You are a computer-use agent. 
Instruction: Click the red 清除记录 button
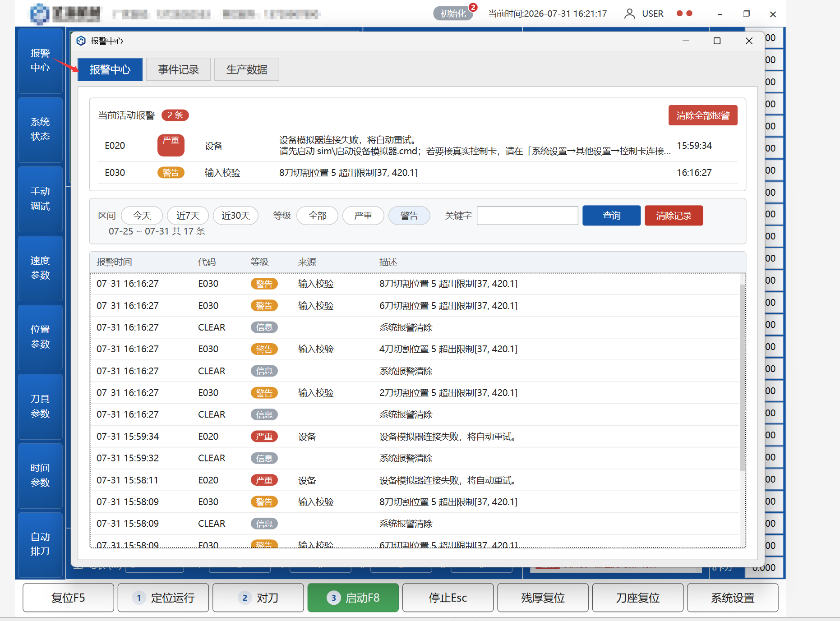(674, 216)
